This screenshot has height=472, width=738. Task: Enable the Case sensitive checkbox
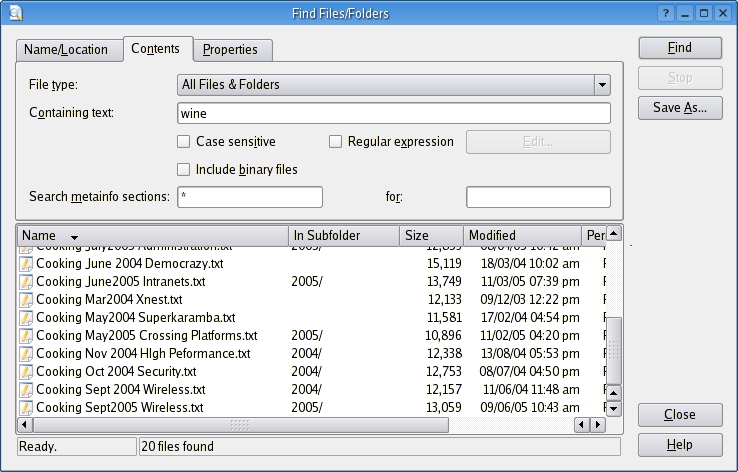point(183,142)
